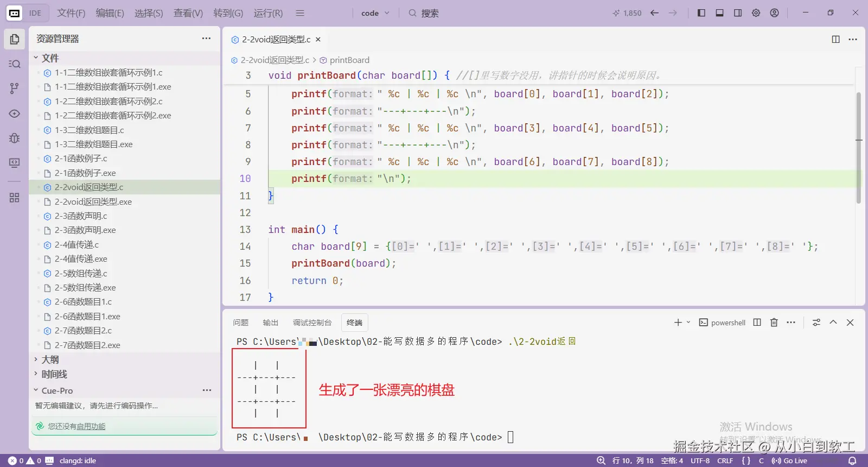Toggle the primary sidebar visibility

(701, 13)
